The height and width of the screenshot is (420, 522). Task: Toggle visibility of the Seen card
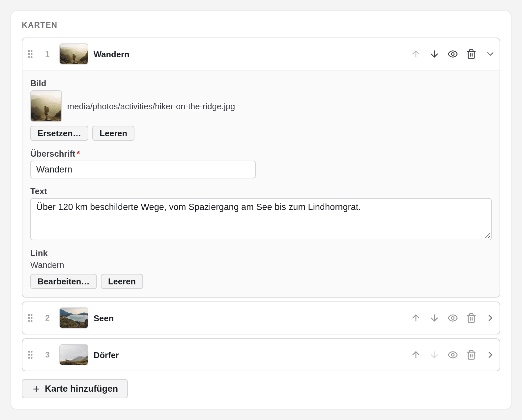tap(453, 318)
